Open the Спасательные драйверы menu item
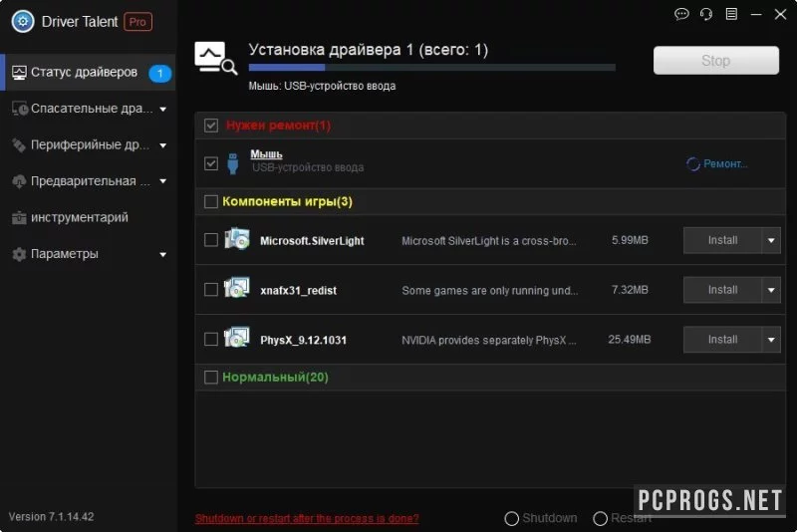This screenshot has width=797, height=532. [88, 109]
